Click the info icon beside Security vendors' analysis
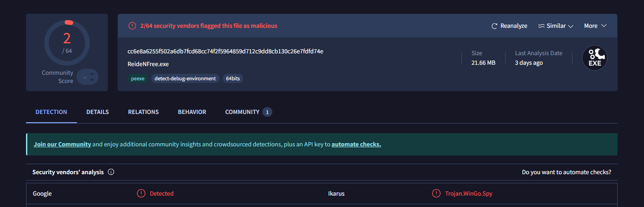Viewport: 644px width, 207px height. (x=111, y=172)
